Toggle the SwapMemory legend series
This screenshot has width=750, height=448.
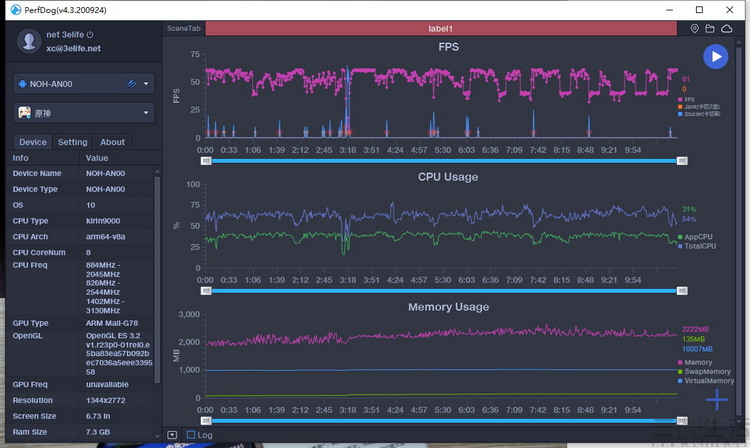[704, 372]
